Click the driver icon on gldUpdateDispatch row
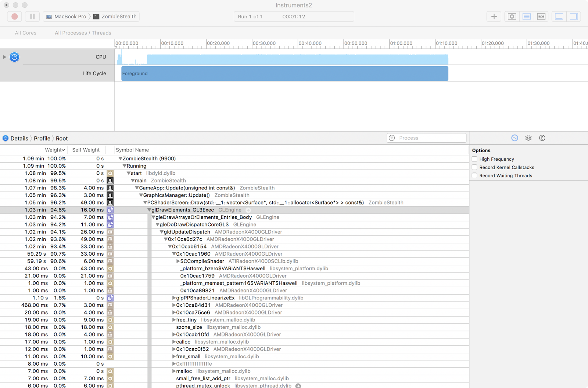The image size is (588, 388). click(110, 232)
